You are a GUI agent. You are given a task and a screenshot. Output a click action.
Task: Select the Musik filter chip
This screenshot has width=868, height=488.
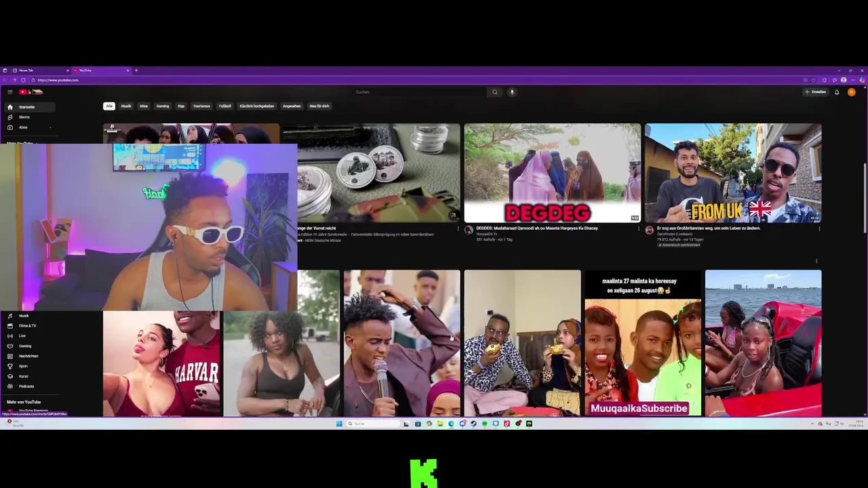(x=126, y=106)
